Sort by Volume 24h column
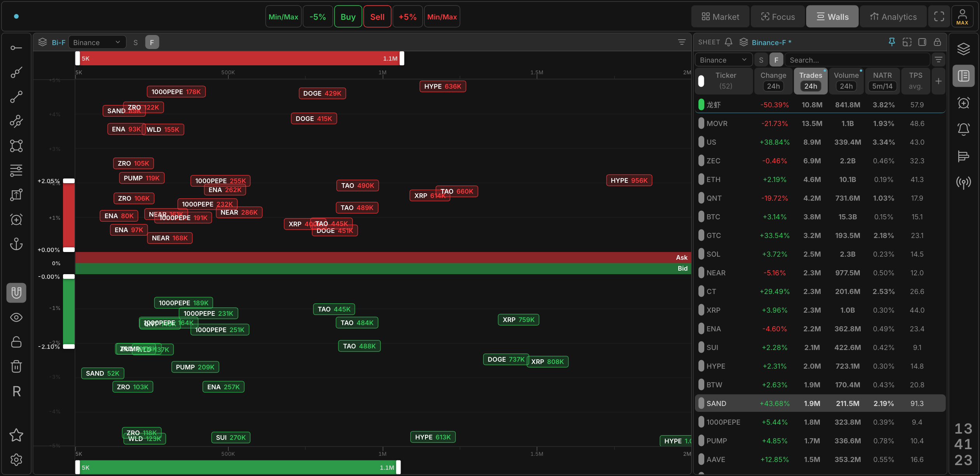 point(846,81)
